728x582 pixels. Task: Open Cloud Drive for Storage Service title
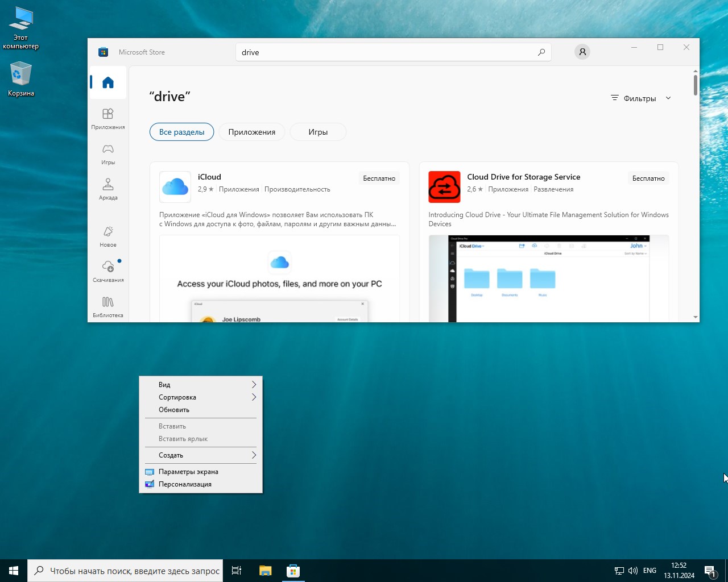[523, 177]
